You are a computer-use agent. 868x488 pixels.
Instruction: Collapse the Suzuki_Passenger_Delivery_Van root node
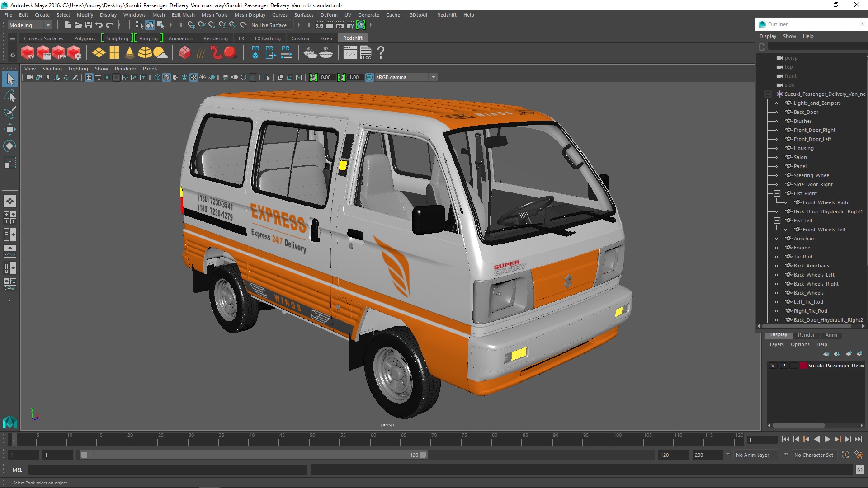tap(768, 94)
